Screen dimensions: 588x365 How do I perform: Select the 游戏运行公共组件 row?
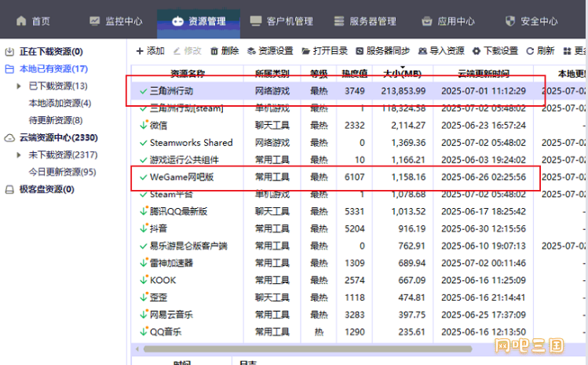pyautogui.click(x=358, y=160)
